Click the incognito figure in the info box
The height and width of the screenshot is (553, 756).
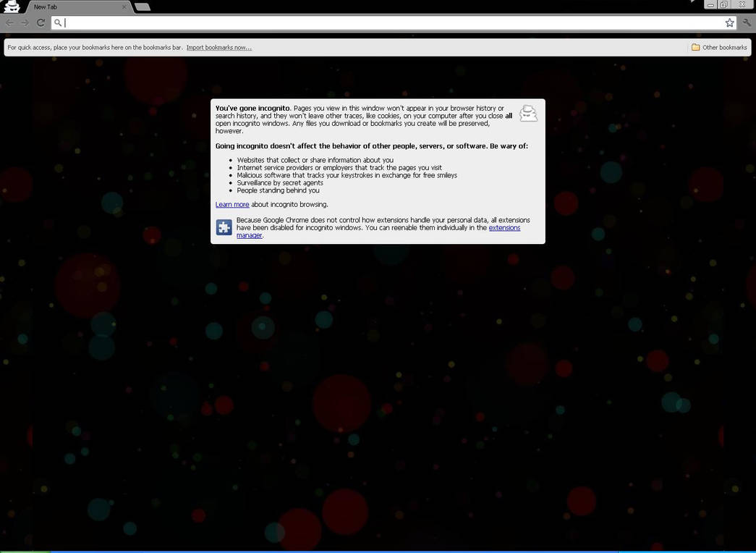528,114
